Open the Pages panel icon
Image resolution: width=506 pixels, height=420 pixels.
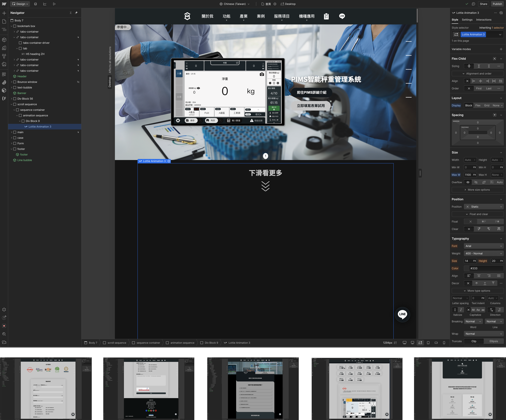click(x=4, y=21)
